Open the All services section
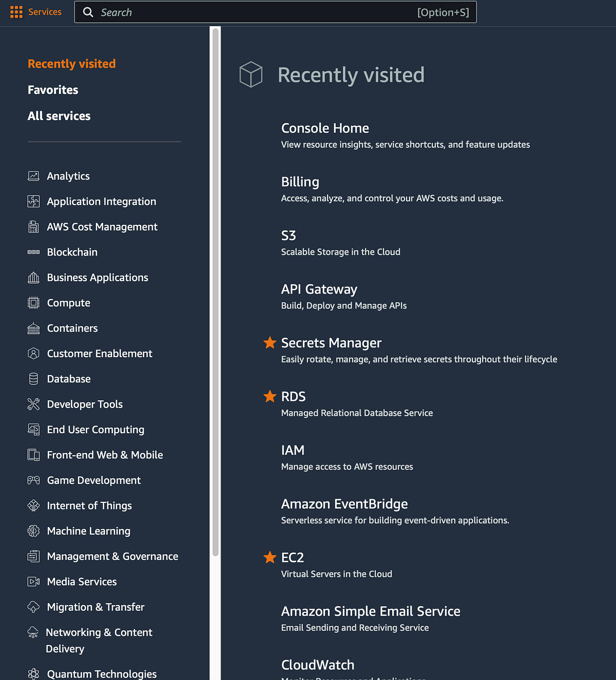 [x=59, y=115]
